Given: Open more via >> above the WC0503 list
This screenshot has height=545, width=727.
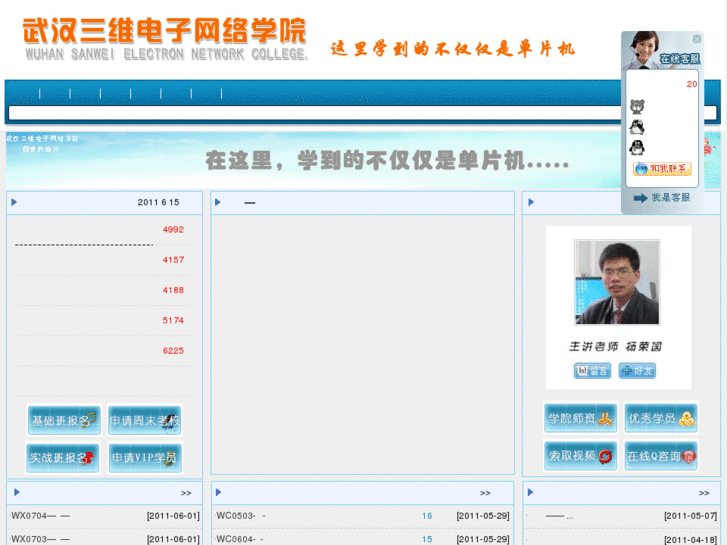Looking at the screenshot, I should [485, 493].
